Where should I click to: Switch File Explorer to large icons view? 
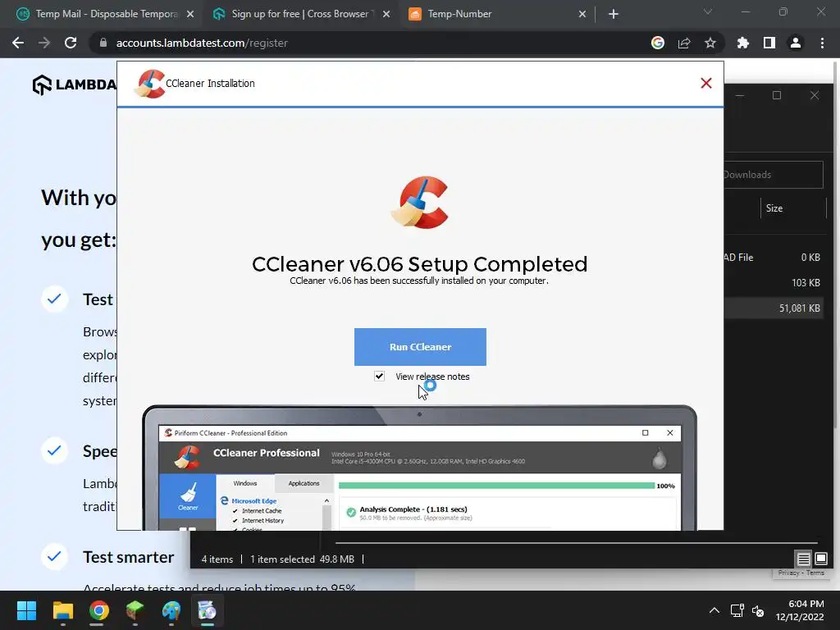[821, 559]
